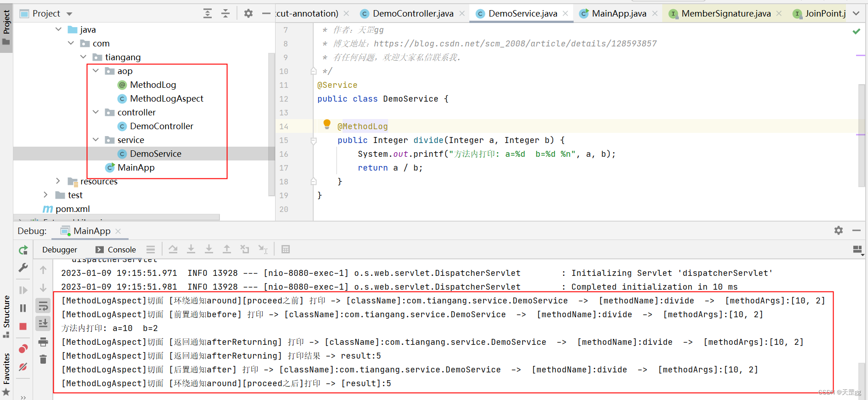Open View Breakpoints icon

point(23,349)
